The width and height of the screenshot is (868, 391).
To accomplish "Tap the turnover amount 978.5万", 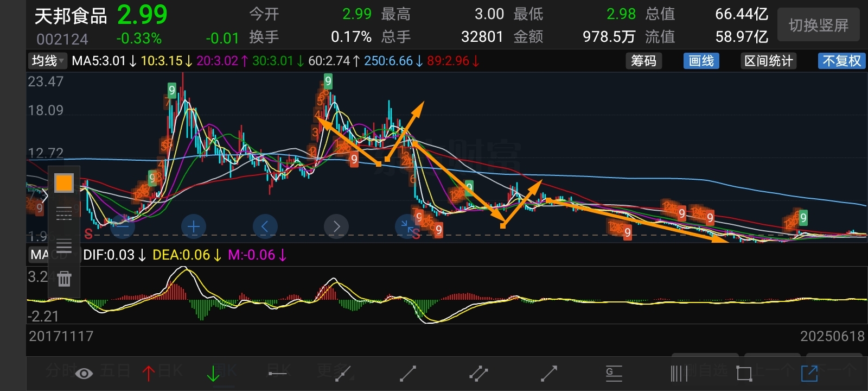I will point(609,36).
